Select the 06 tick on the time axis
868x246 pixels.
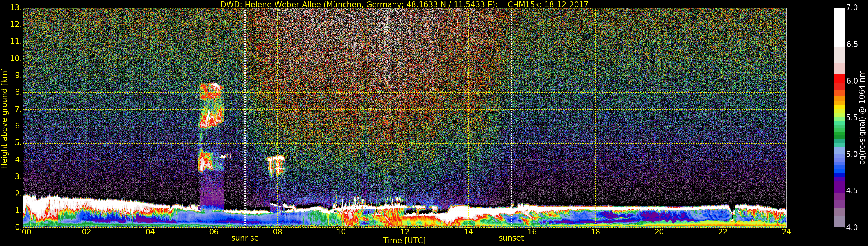[214, 232]
